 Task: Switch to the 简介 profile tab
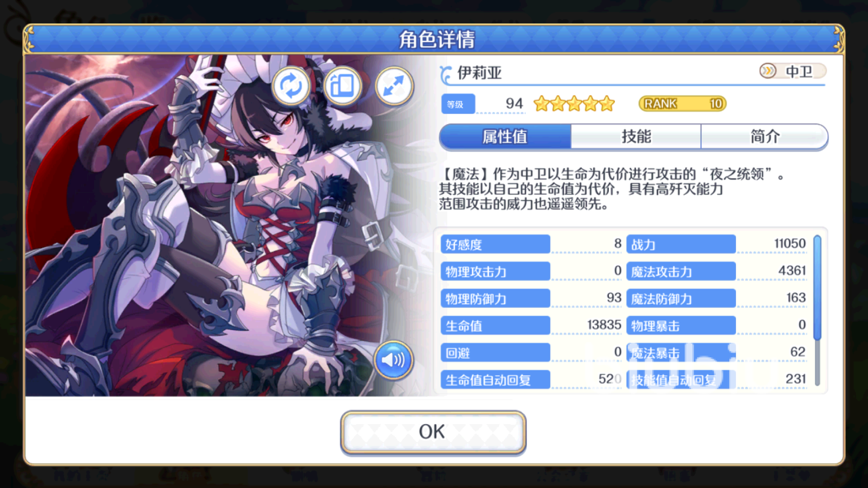[x=764, y=137]
